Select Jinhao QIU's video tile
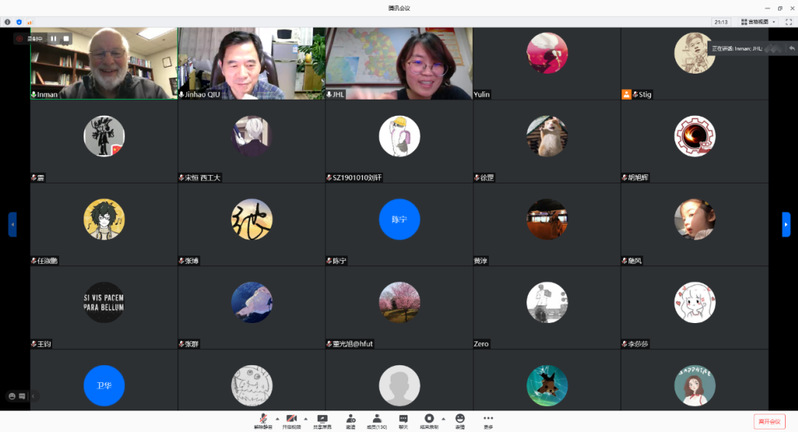 (251, 63)
